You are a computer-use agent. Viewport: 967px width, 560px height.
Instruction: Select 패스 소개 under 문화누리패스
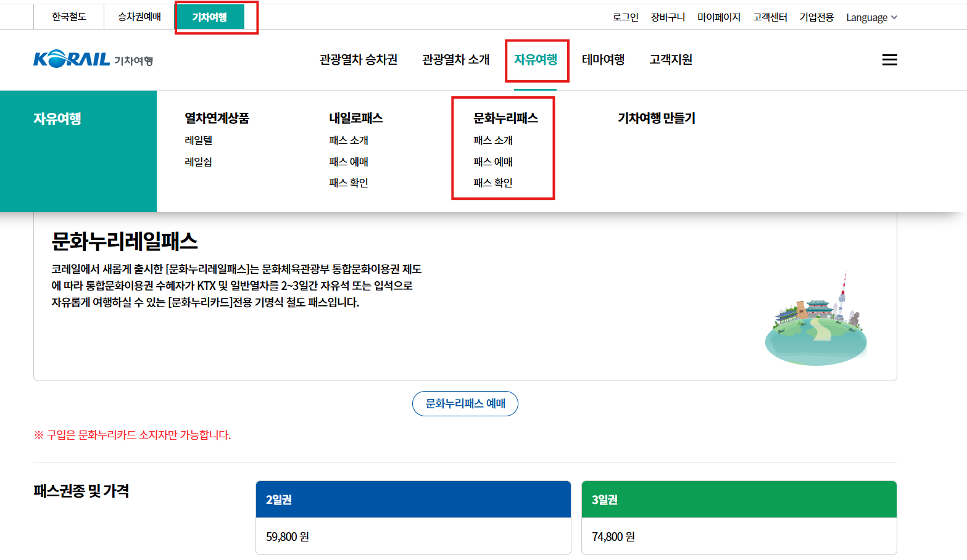493,141
